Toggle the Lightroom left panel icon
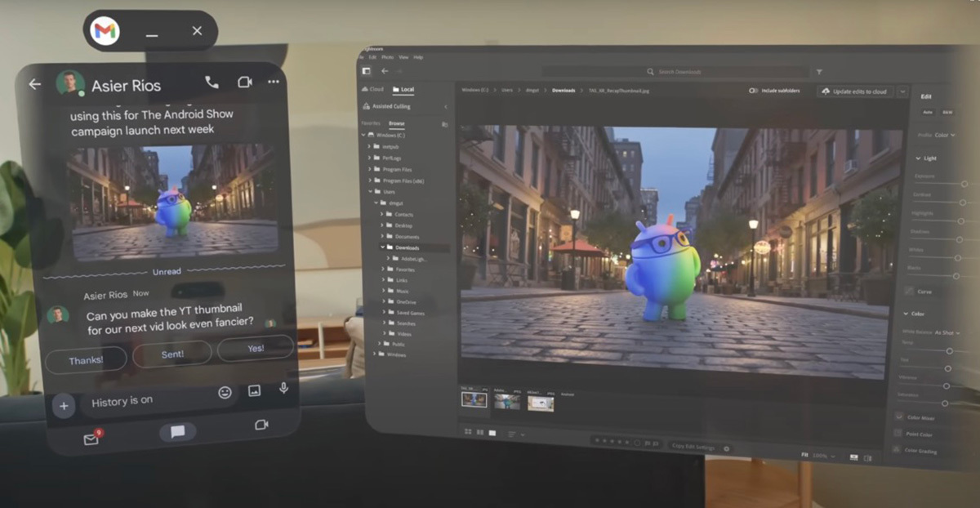 (x=366, y=71)
